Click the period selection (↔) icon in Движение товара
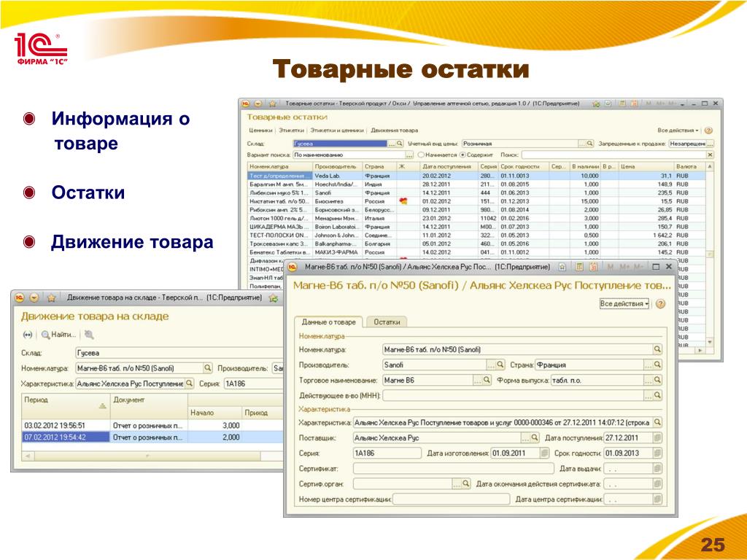This screenshot has width=747, height=560. pyautogui.click(x=28, y=335)
